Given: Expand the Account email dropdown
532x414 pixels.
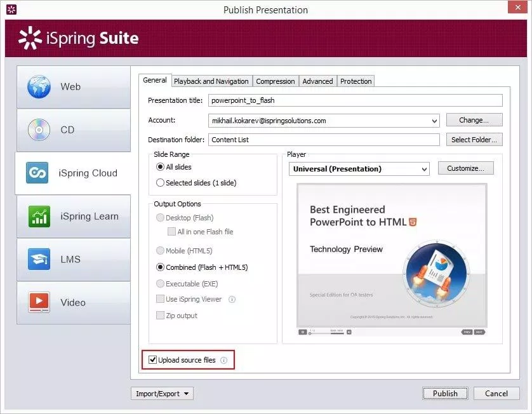Looking at the screenshot, I should click(x=434, y=121).
